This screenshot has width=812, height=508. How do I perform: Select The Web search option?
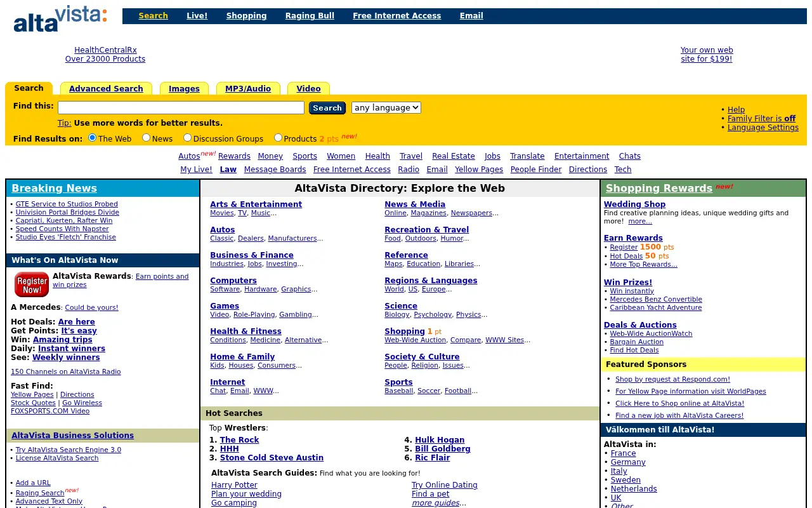[x=93, y=138]
